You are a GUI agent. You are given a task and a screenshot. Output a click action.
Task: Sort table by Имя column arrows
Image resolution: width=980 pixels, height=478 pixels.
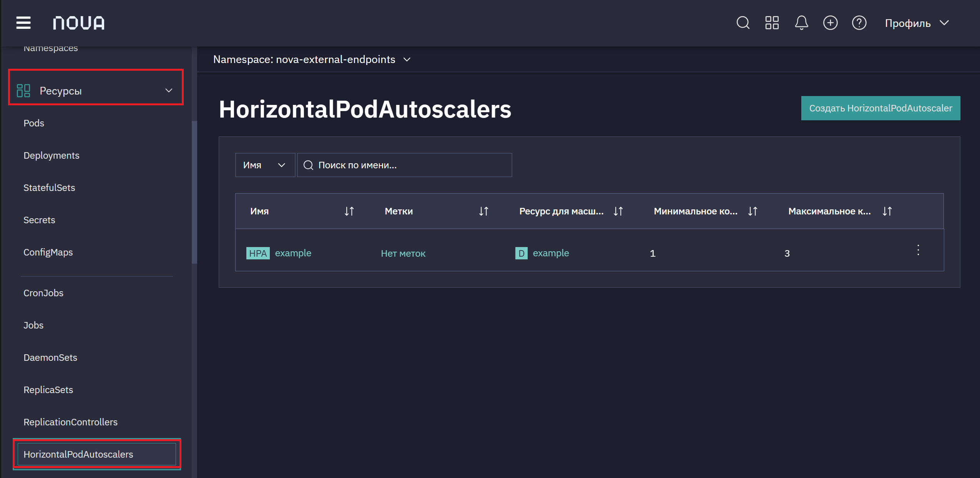[x=349, y=211]
